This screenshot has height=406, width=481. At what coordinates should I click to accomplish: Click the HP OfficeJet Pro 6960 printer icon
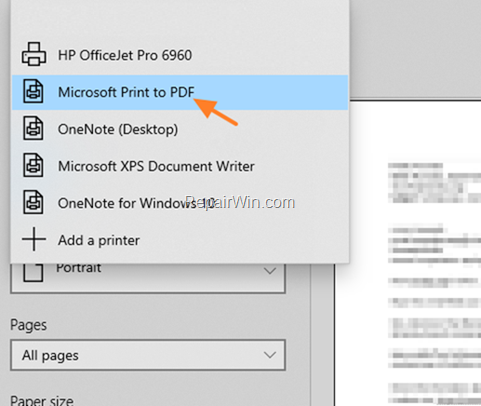34,55
